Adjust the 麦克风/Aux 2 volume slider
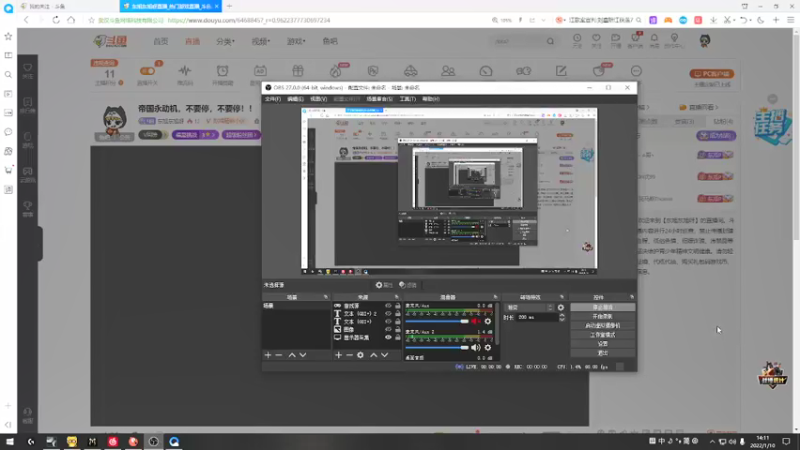The height and width of the screenshot is (450, 800). pos(437,347)
